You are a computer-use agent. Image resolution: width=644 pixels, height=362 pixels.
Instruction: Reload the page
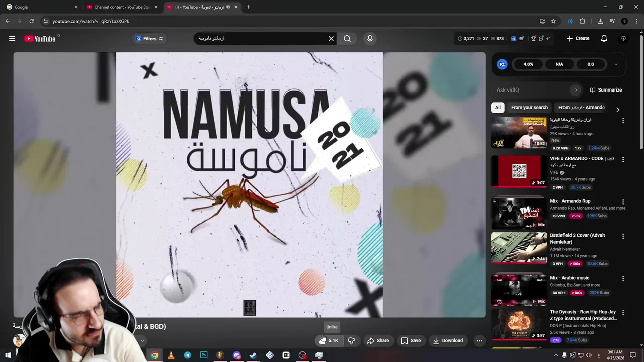[31, 21]
